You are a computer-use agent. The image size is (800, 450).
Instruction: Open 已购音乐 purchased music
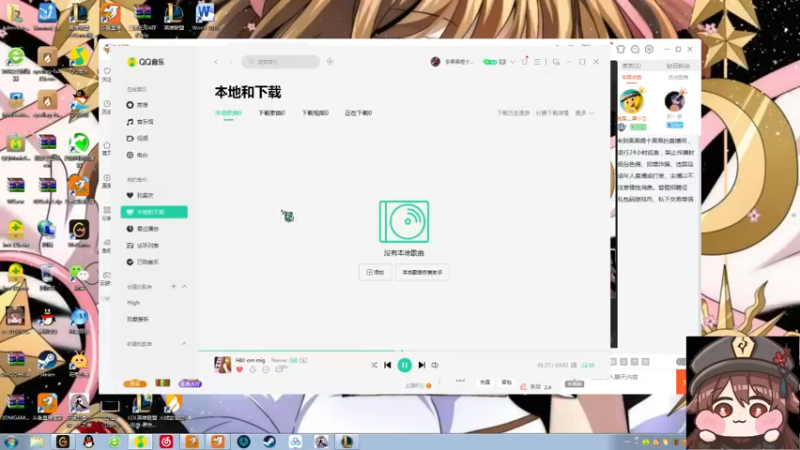[142, 262]
